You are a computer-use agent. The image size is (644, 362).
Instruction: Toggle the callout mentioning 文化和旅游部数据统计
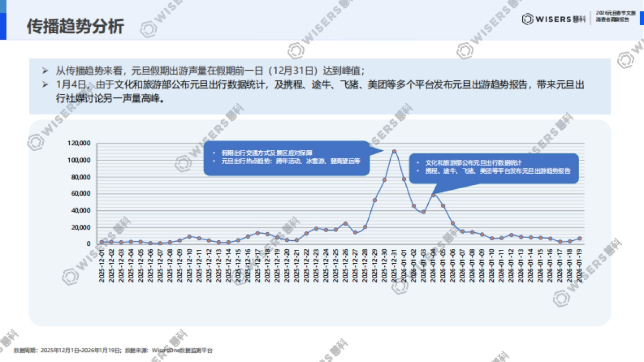pos(494,167)
